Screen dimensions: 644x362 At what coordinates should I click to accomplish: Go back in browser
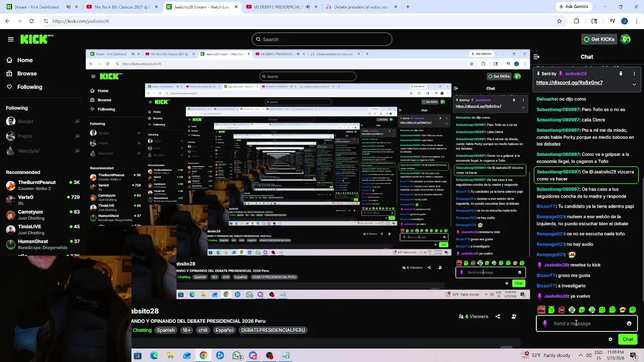(7, 21)
